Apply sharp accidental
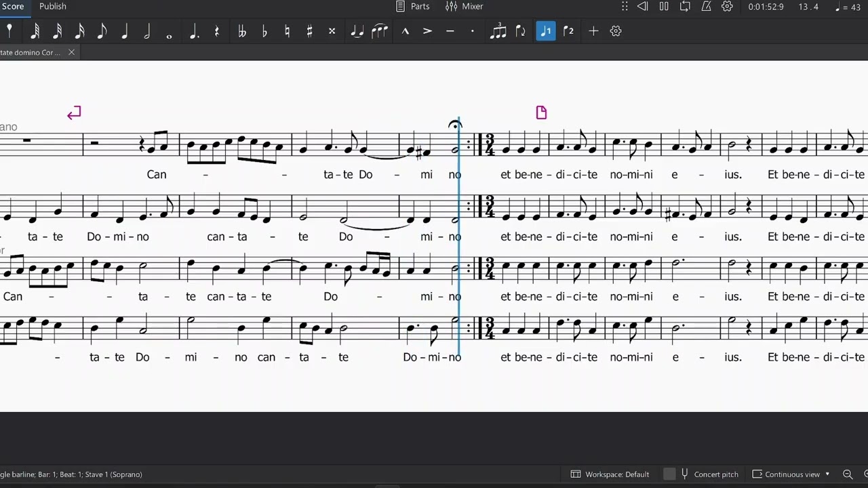This screenshot has height=488, width=868. (x=309, y=30)
